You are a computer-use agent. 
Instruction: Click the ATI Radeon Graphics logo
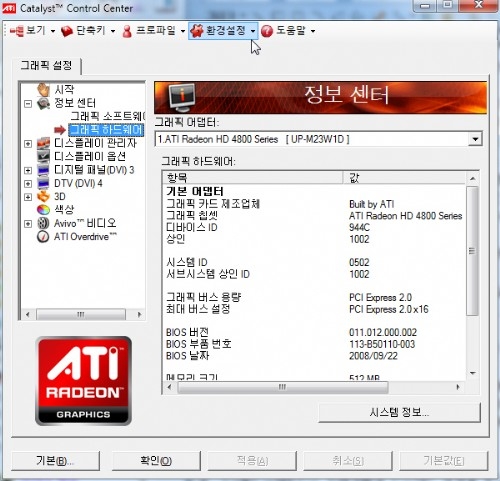pos(83,381)
